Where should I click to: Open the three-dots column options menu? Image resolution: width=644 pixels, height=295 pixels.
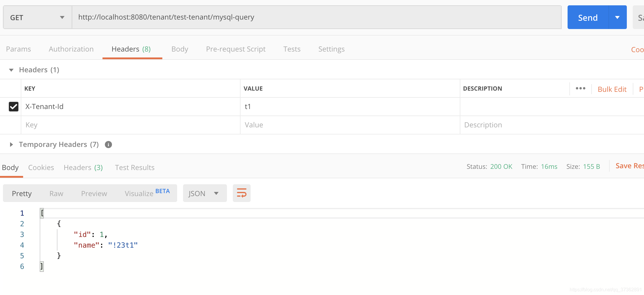click(581, 88)
